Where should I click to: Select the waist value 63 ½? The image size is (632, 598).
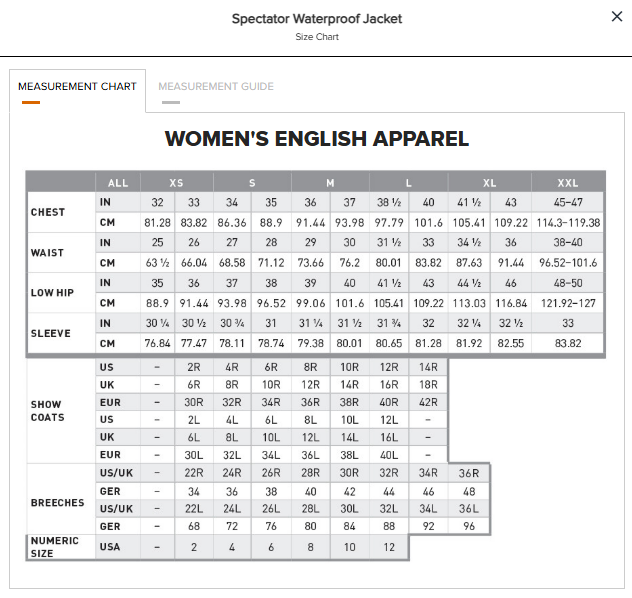tap(157, 263)
